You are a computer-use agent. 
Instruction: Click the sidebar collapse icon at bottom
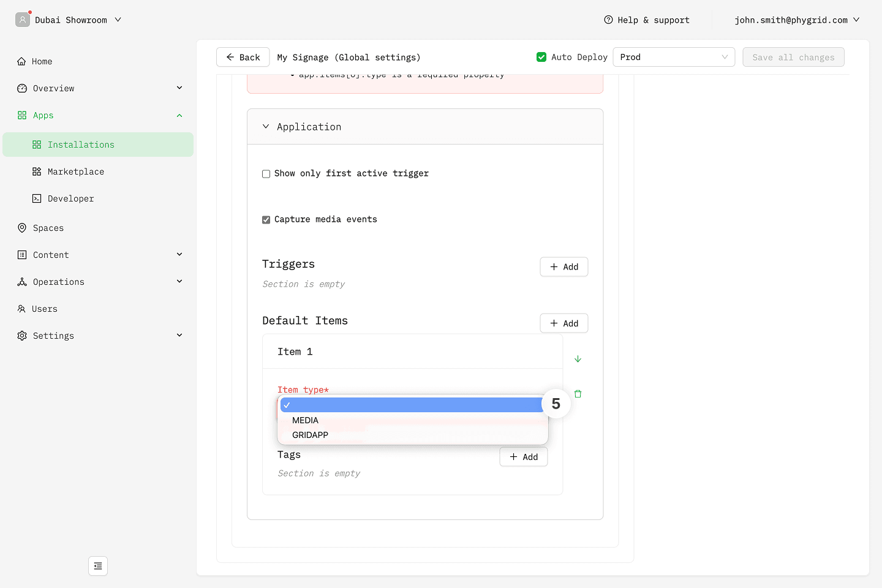pyautogui.click(x=98, y=566)
